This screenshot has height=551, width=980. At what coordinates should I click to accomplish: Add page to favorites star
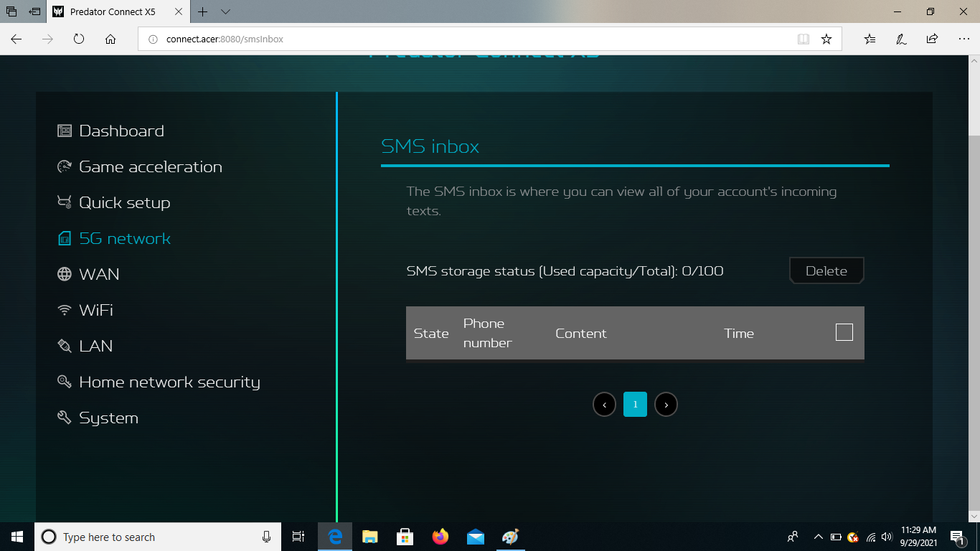click(x=826, y=39)
